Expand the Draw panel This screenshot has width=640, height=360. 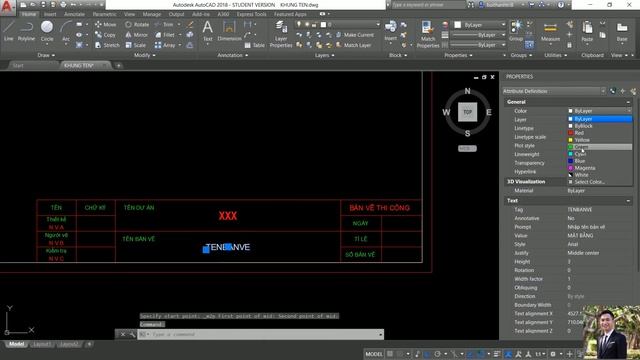click(46, 55)
